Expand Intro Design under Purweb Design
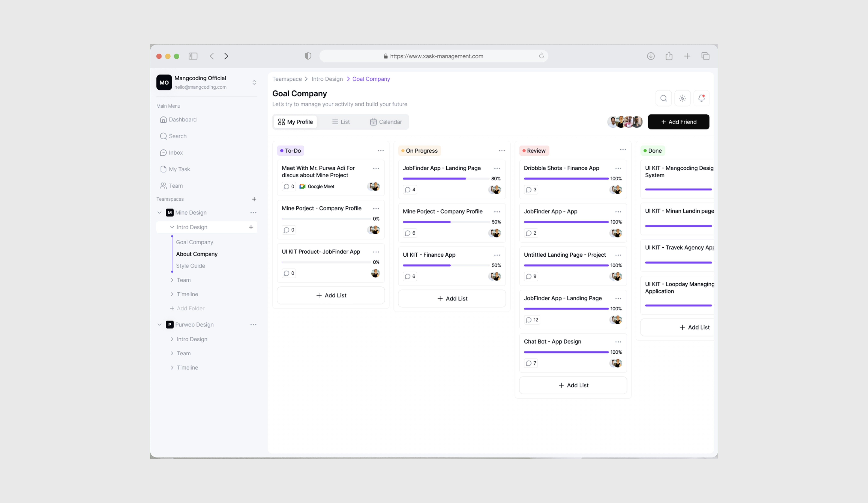The width and height of the screenshot is (868, 503). 172,340
